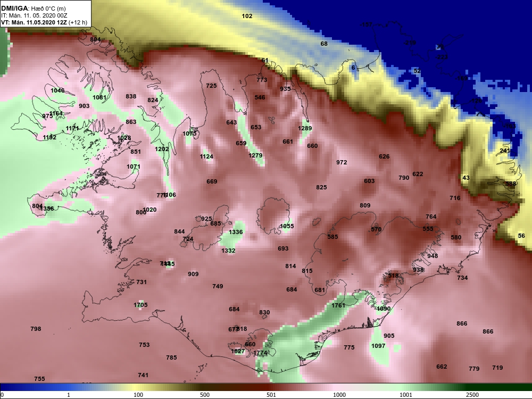Click the value 1279
The height and width of the screenshot is (399, 532).
point(255,155)
